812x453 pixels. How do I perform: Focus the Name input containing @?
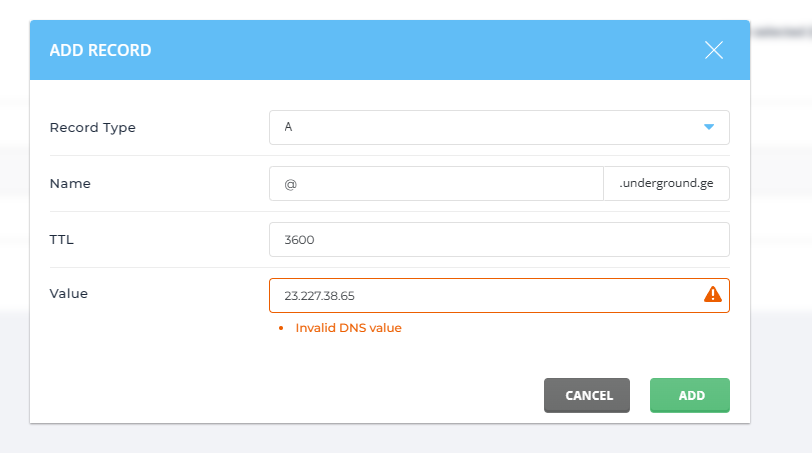pyautogui.click(x=436, y=184)
